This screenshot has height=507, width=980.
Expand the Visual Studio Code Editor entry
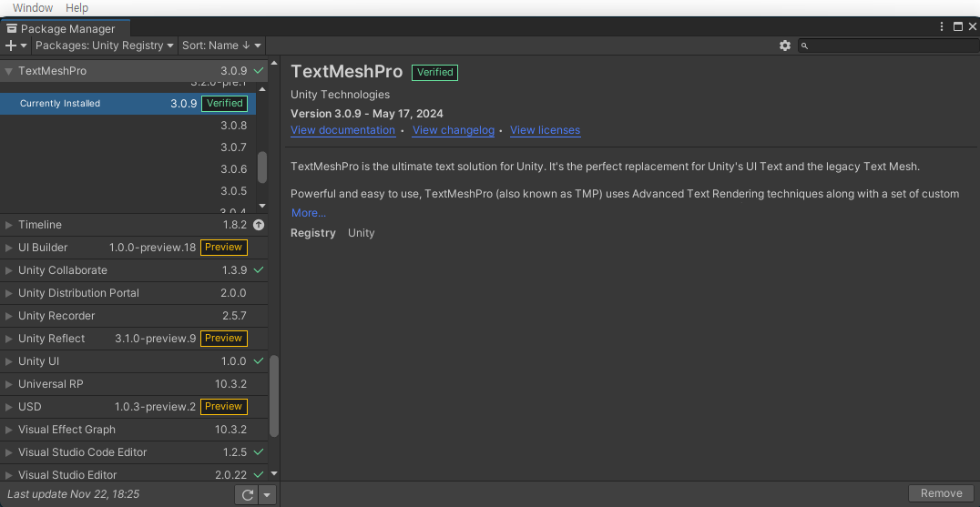pyautogui.click(x=9, y=452)
